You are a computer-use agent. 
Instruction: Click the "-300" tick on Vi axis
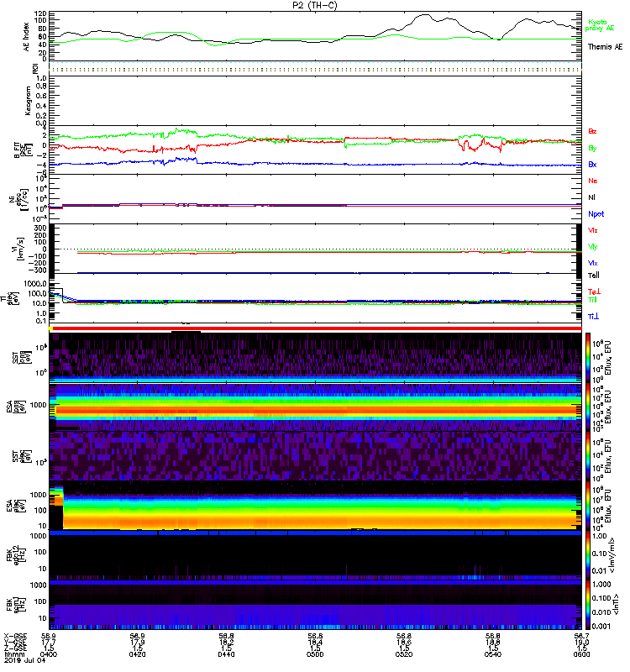(38, 270)
